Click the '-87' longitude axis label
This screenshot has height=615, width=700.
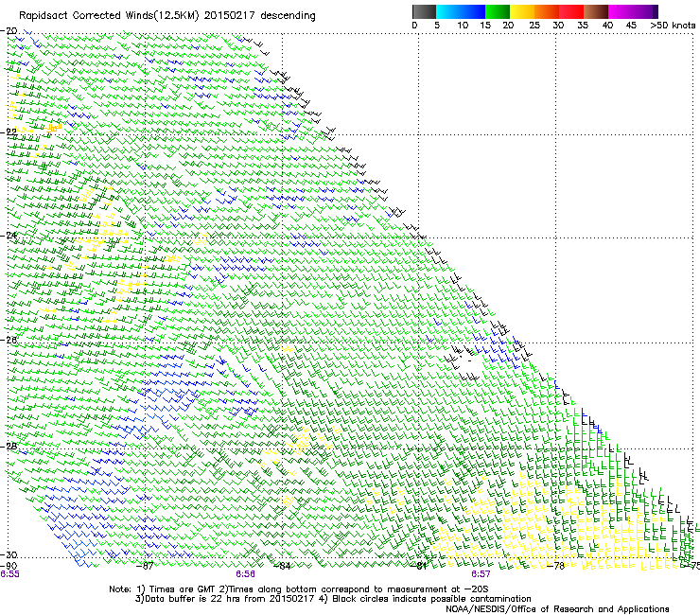click(x=145, y=566)
